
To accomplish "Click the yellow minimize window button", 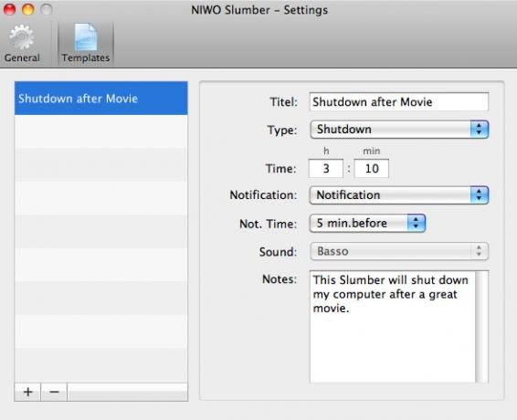I will [28, 9].
